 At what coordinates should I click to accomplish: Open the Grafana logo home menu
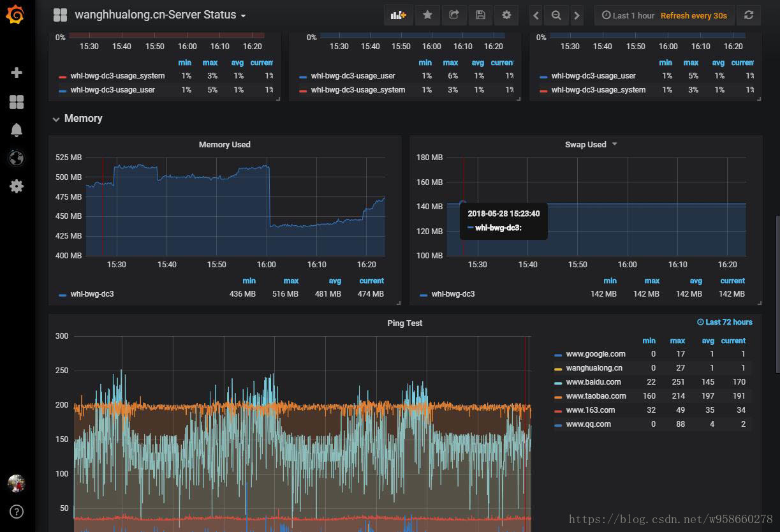tap(15, 14)
